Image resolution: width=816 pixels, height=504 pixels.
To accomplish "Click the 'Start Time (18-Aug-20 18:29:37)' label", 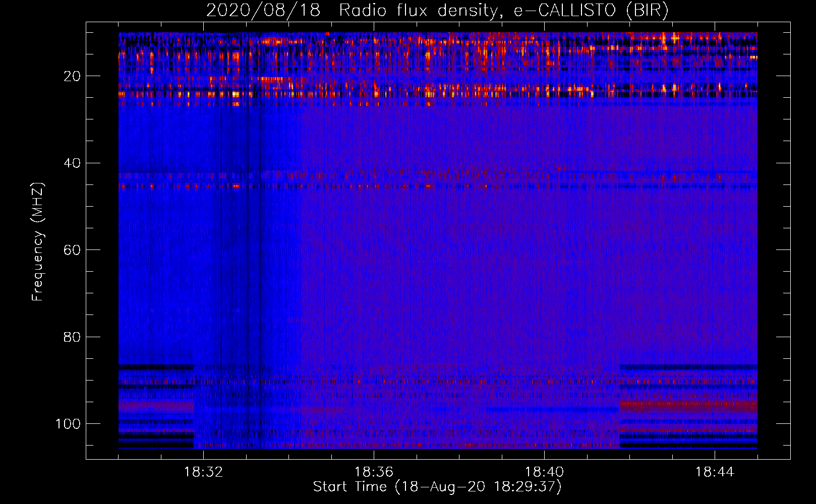I will (x=437, y=487).
